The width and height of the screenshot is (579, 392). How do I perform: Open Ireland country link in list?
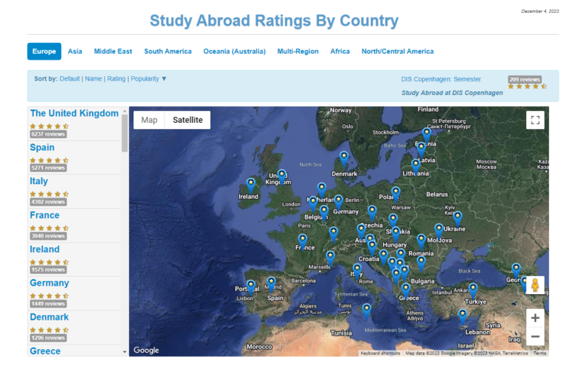44,250
